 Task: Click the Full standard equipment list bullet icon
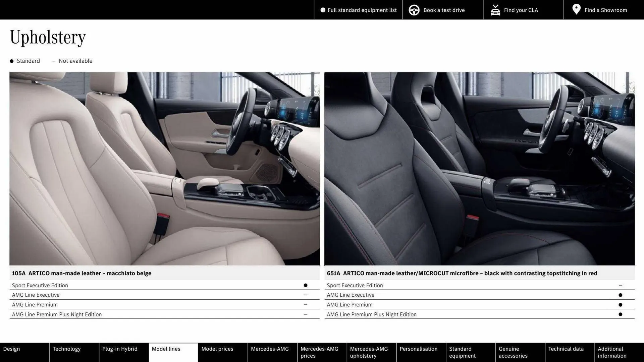pos(322,10)
